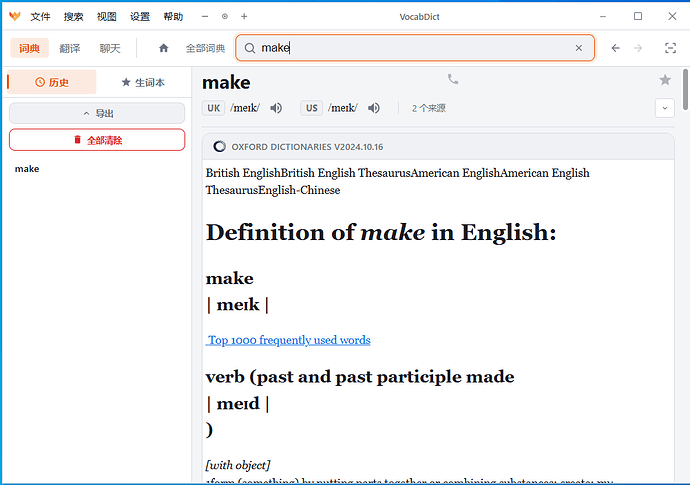
Task: Select make in the history list
Action: click(27, 169)
